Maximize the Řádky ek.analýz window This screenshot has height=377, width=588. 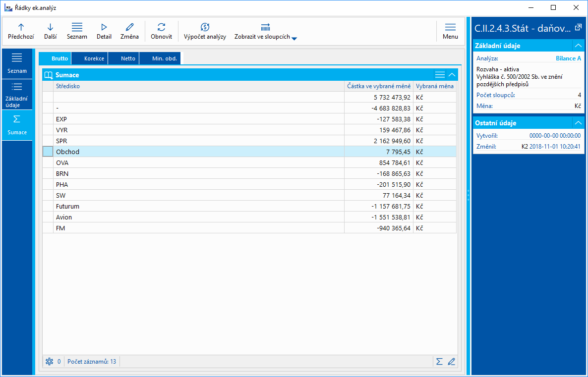pos(553,7)
